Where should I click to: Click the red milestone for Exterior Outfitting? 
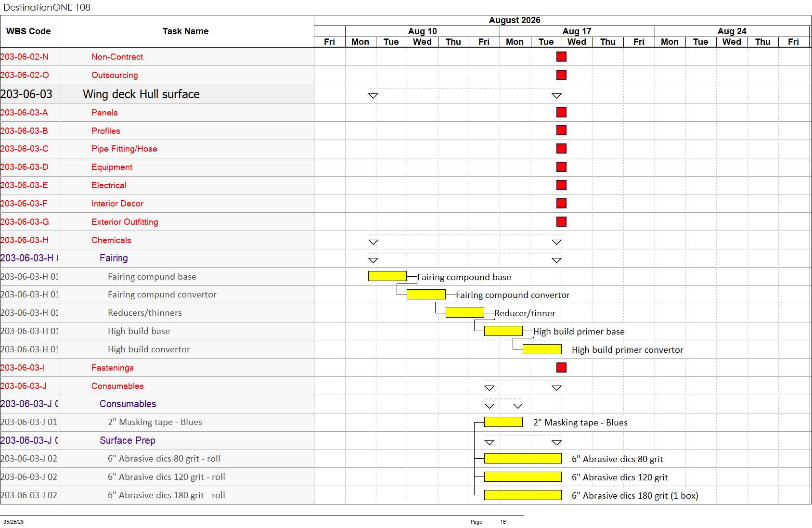coord(561,222)
